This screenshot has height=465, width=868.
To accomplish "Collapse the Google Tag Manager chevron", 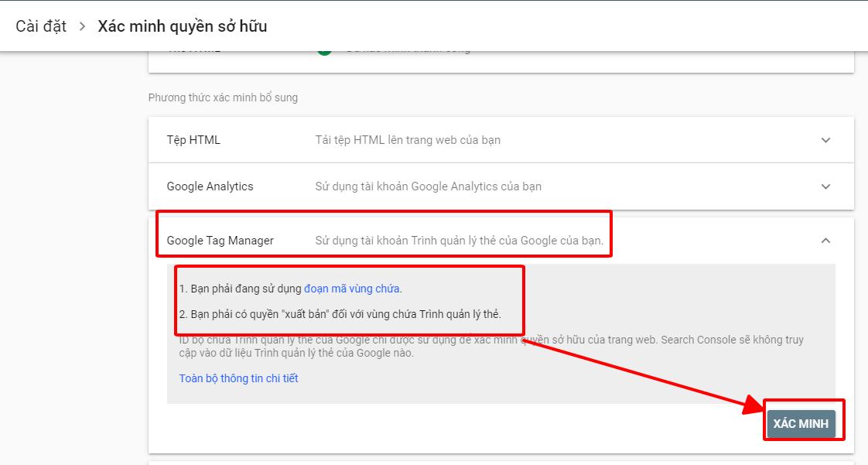I will point(825,241).
